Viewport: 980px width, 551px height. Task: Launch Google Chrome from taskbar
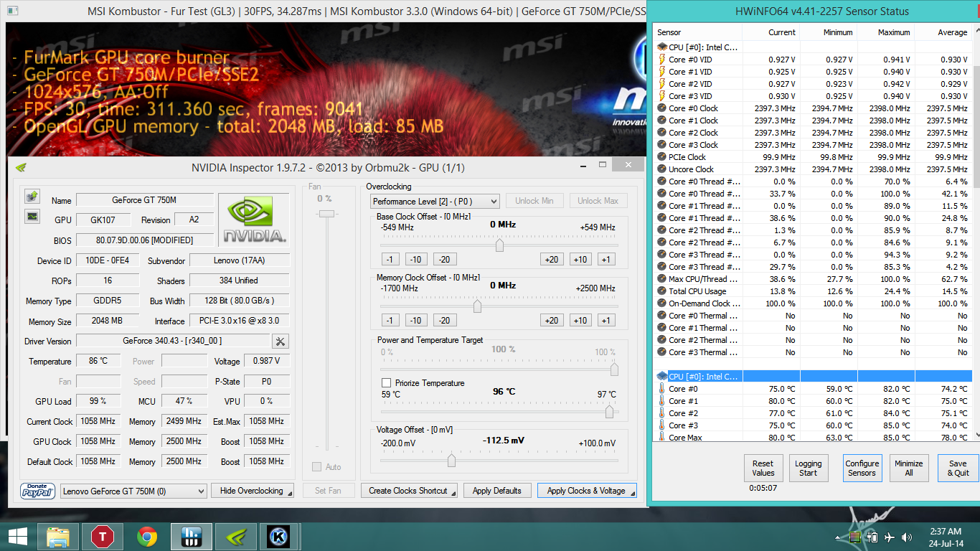[x=147, y=537]
